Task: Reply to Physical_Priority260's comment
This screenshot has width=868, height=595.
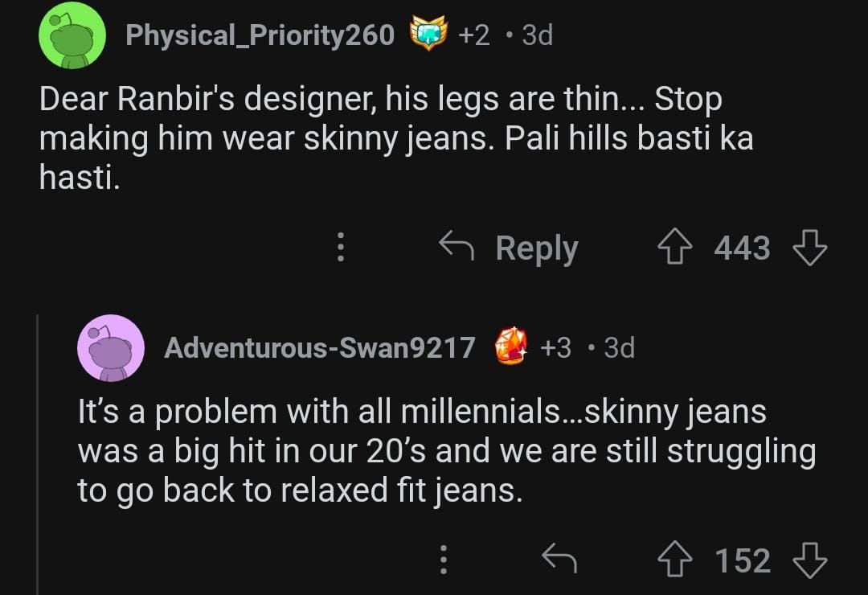Action: point(509,247)
